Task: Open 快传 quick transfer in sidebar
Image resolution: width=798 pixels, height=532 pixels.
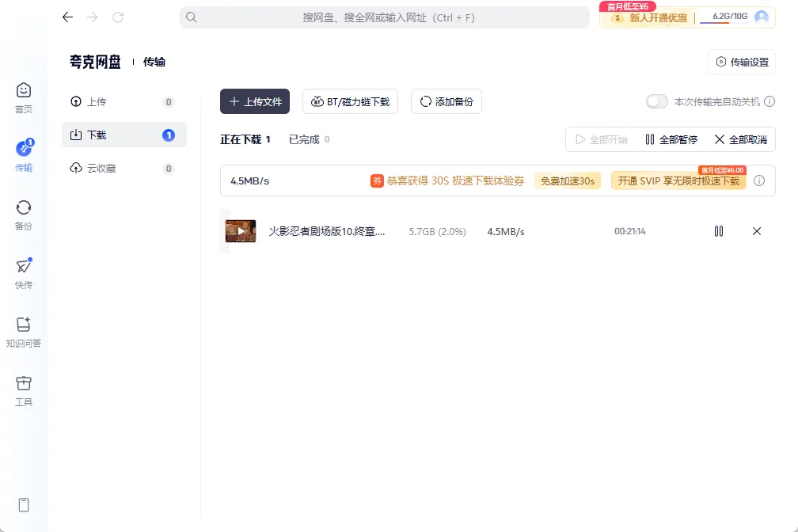Action: coord(24,273)
